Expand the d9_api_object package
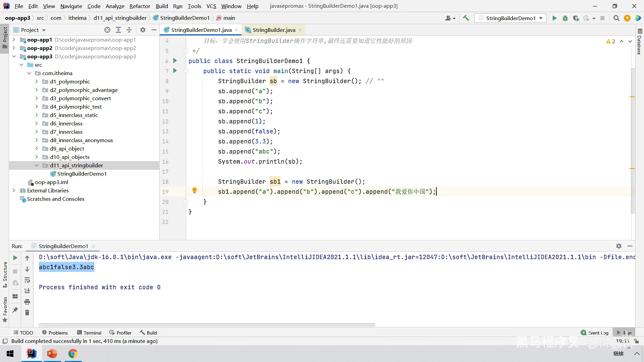Image resolution: width=644 pixels, height=362 pixels. click(37, 148)
